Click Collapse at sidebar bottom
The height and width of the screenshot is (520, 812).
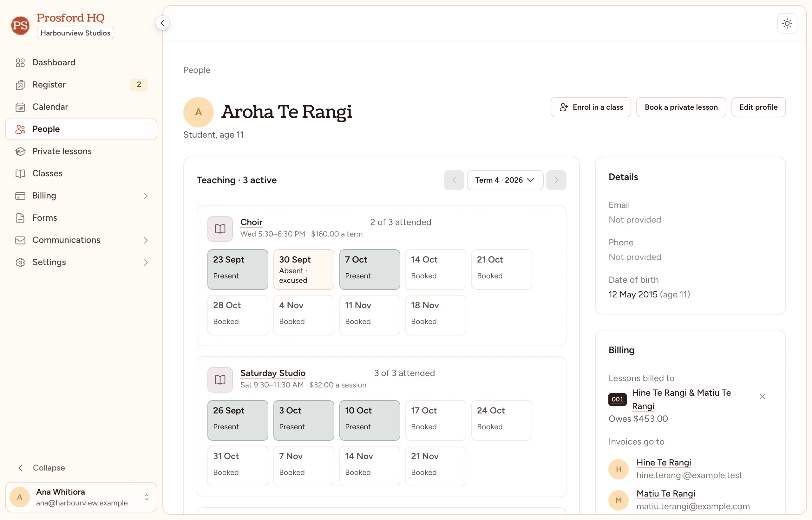(41, 468)
